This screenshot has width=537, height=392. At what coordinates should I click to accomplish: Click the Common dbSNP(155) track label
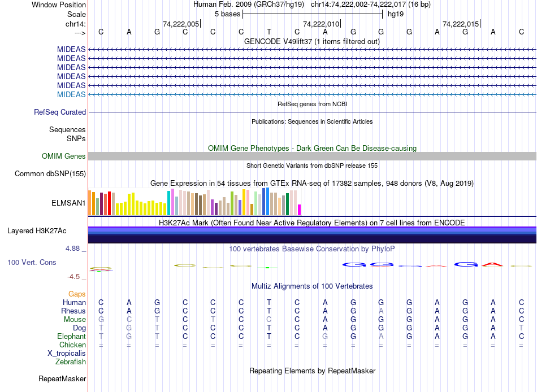(50, 173)
